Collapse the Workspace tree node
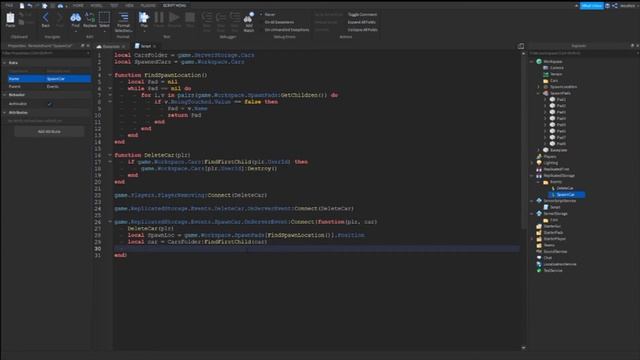 tap(531, 61)
